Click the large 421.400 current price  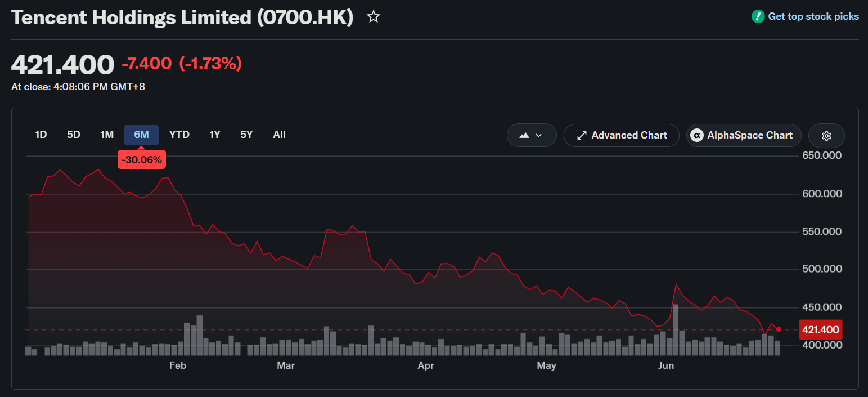click(x=62, y=64)
